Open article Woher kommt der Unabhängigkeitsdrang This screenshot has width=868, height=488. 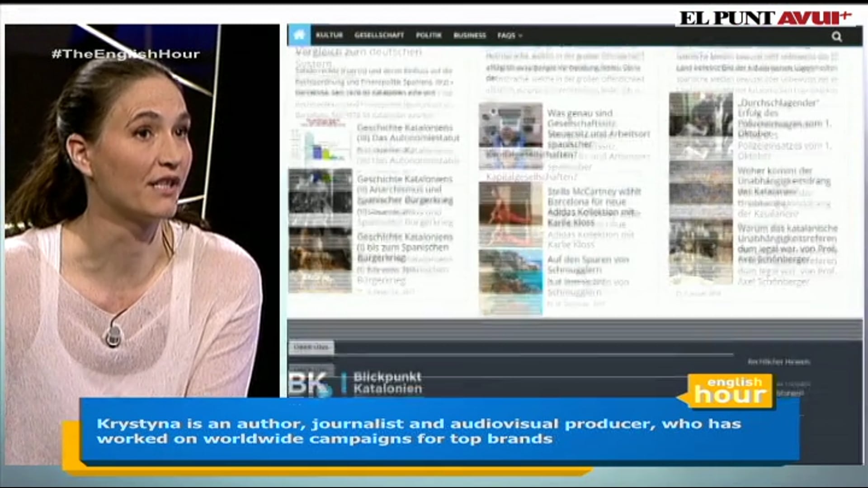784,181
